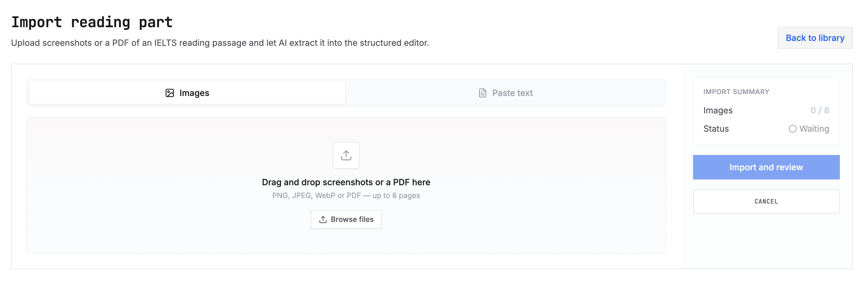Switch to the Images tab
Screen dimensions: 868x291
pos(187,93)
